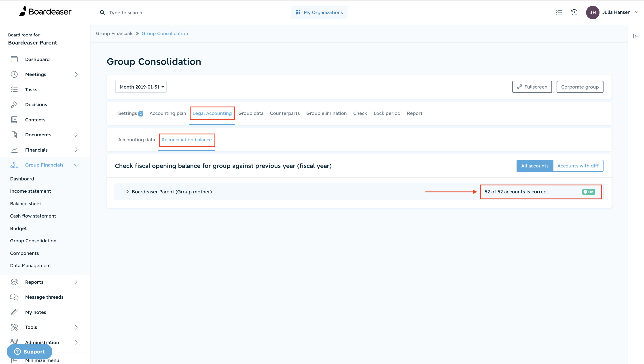Click the Group Financials breadcrumb link
The height and width of the screenshot is (364, 644).
[x=114, y=34]
